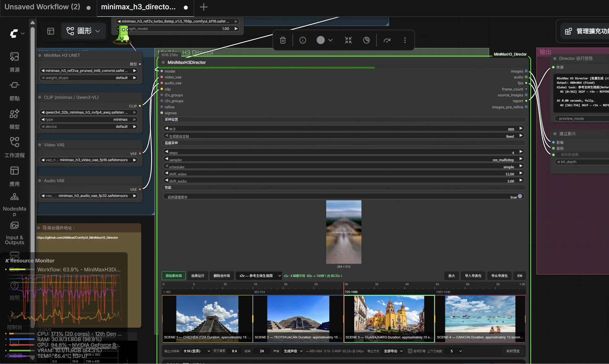Open the 資源 assets sidebar panel

[x=15, y=62]
